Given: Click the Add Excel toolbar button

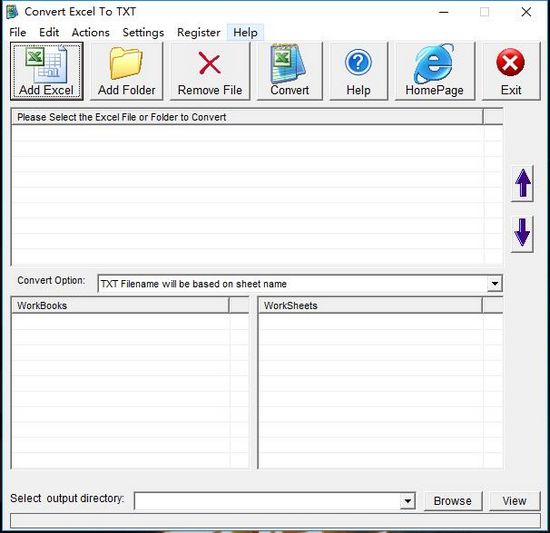Looking at the screenshot, I should tap(47, 71).
